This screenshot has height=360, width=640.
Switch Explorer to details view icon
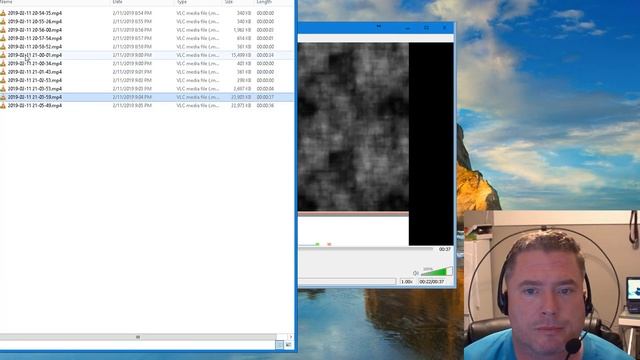[279, 345]
